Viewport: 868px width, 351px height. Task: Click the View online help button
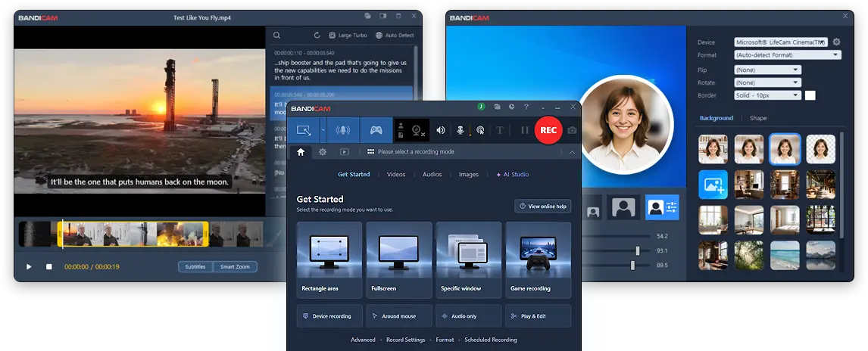coord(542,207)
